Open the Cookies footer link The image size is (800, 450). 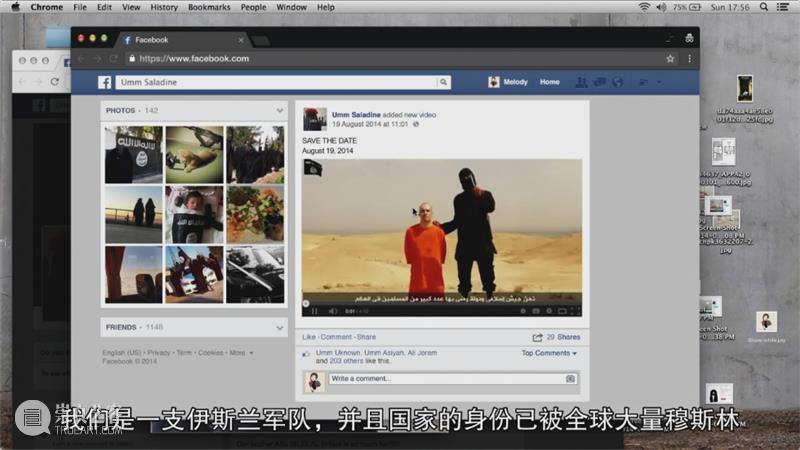click(210, 353)
